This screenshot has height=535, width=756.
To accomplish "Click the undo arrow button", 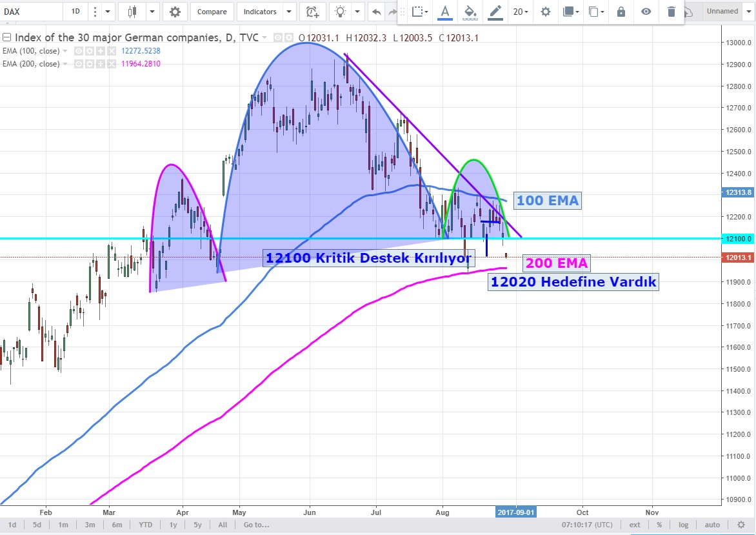I will click(x=376, y=12).
